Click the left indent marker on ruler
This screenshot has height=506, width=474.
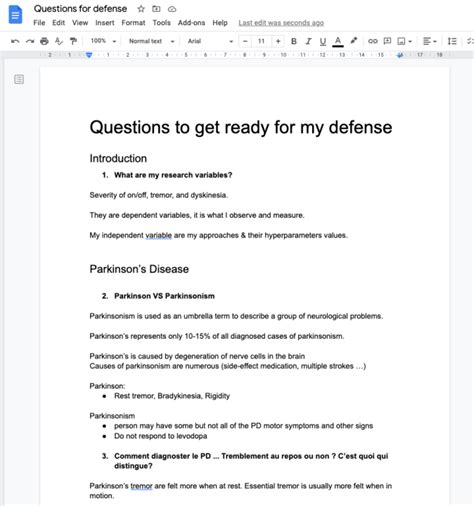(x=89, y=55)
